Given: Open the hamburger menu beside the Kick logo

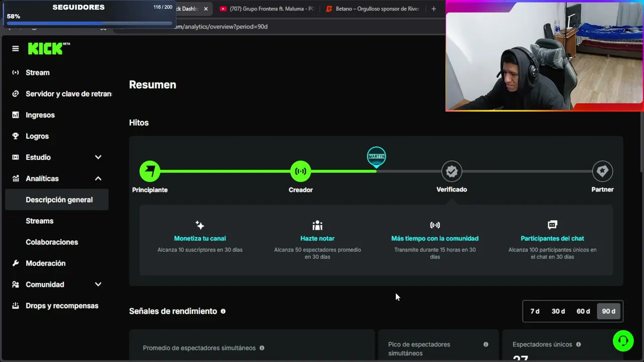Looking at the screenshot, I should pos(16,49).
